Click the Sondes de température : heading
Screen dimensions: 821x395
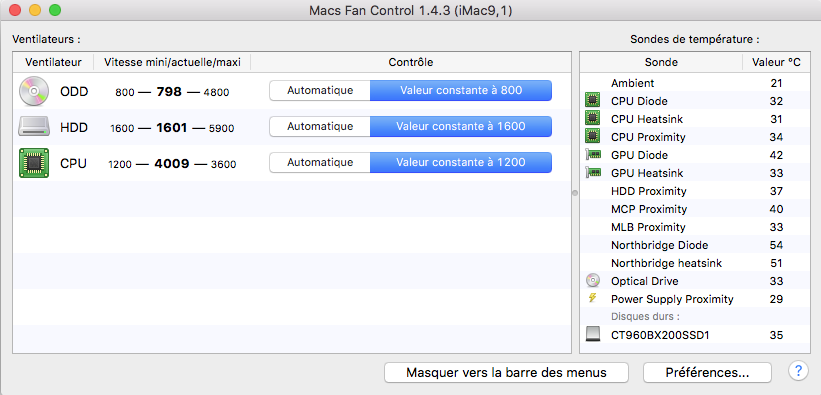click(695, 39)
